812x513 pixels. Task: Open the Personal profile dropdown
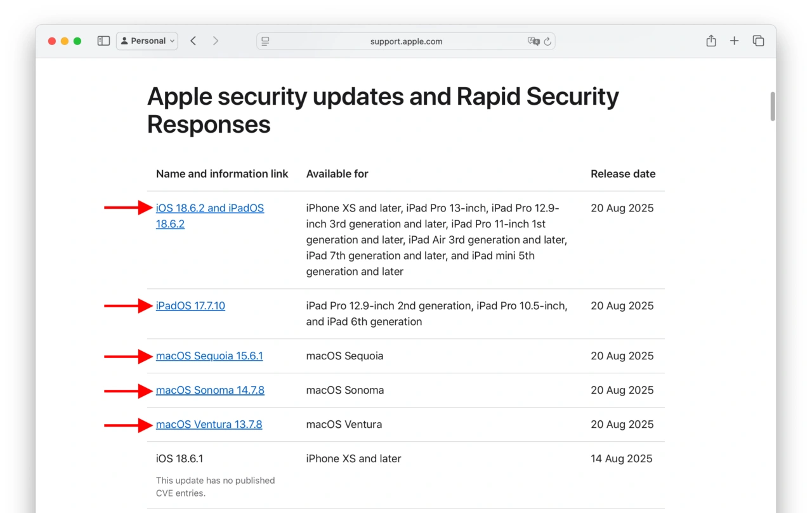pos(147,41)
